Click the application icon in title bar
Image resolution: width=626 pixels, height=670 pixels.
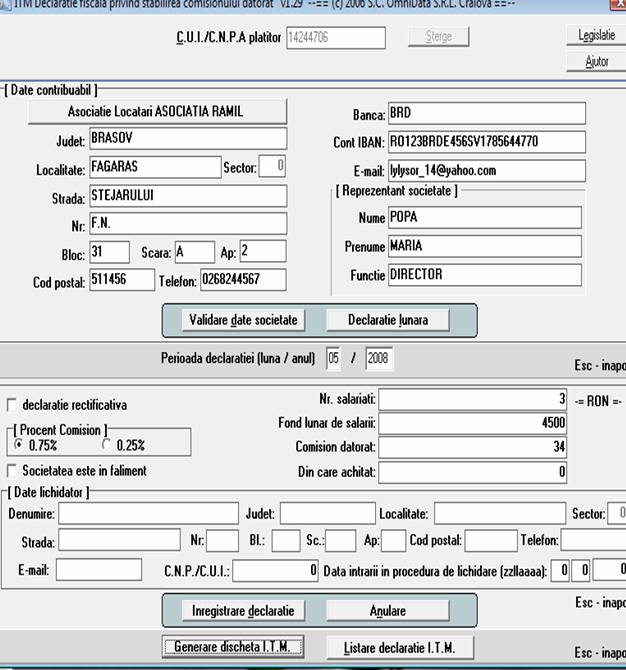point(7,5)
